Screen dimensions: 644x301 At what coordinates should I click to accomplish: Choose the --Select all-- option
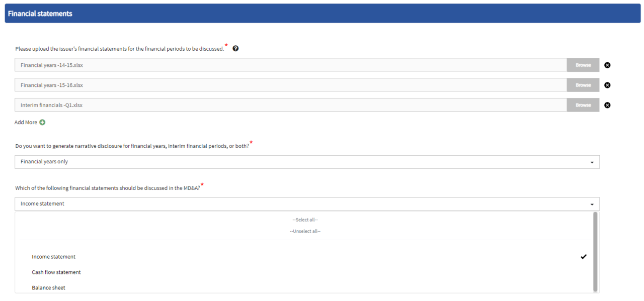tap(305, 220)
